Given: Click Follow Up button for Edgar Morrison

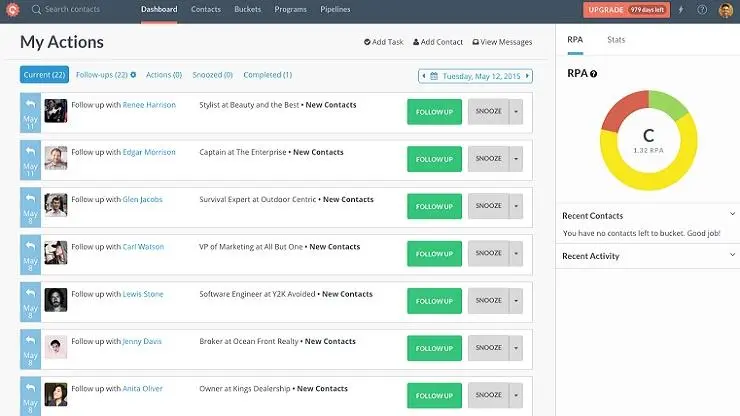Looking at the screenshot, I should pos(434,159).
